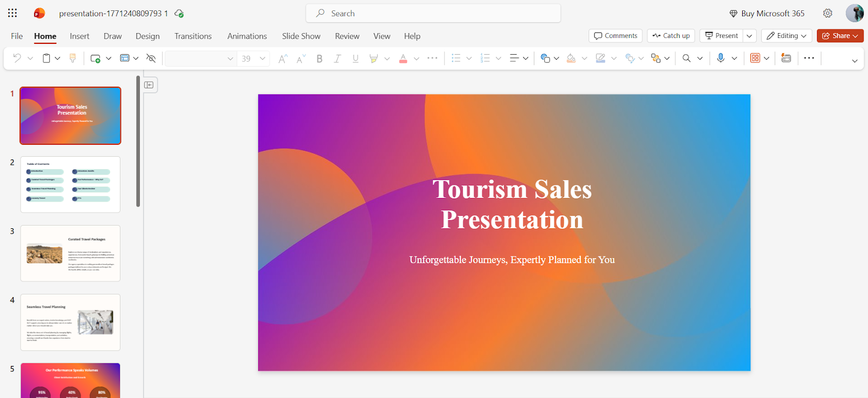Open the user account profile picture

point(854,13)
